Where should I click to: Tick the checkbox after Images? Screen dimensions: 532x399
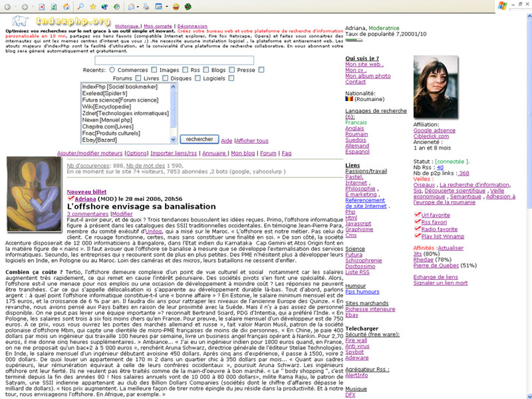[x=185, y=70]
